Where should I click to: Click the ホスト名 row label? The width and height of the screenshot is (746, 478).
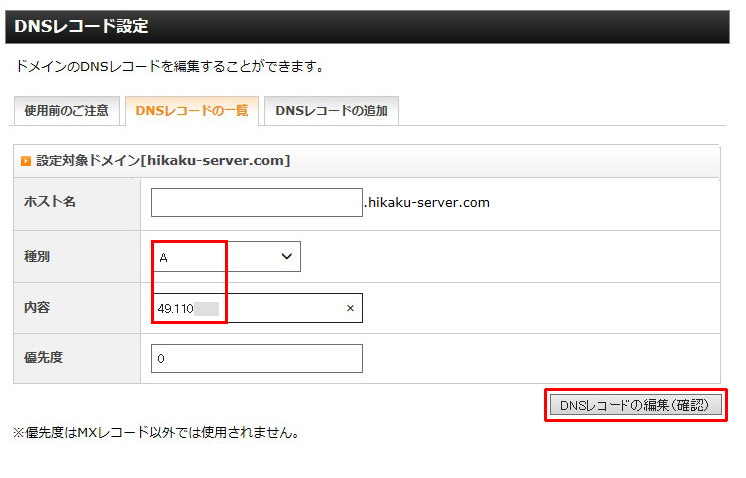coord(50,203)
